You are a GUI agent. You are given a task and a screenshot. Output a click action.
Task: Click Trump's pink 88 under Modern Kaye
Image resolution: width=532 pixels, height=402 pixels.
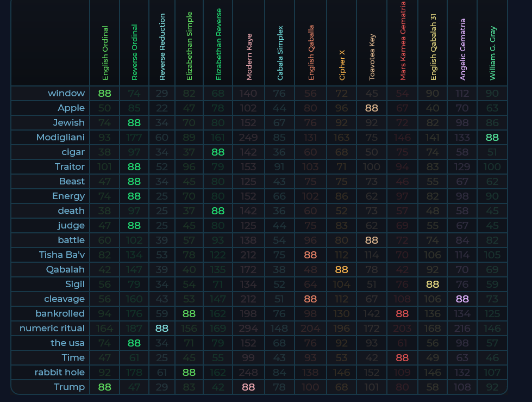click(x=248, y=387)
